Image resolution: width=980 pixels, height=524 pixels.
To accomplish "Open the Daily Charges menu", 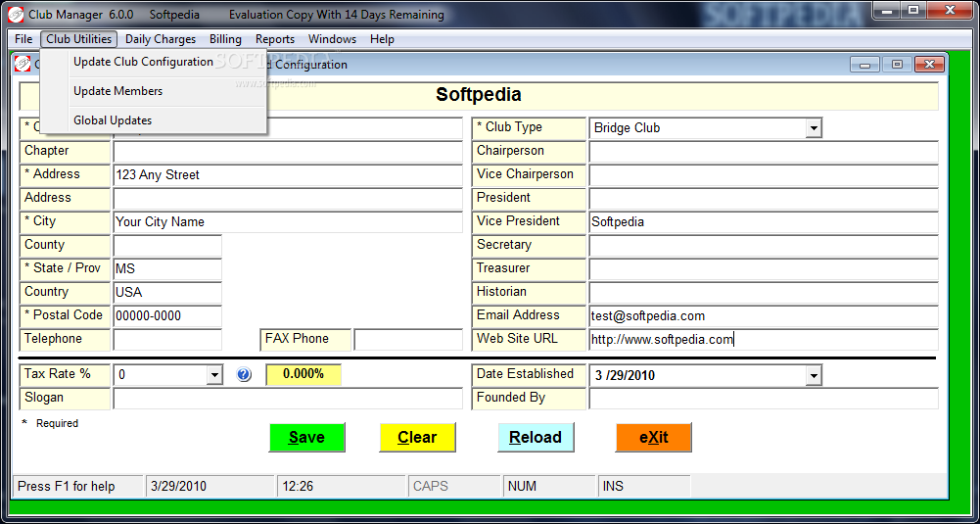I will tap(161, 39).
